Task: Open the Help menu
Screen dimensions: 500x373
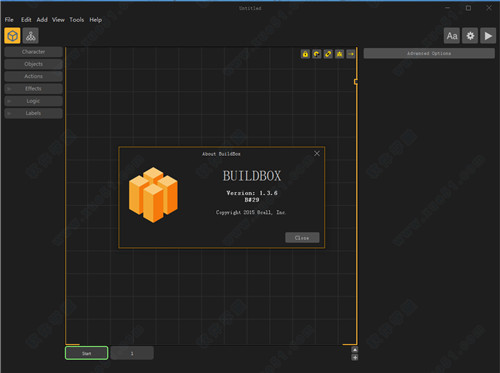Action: pyautogui.click(x=96, y=20)
